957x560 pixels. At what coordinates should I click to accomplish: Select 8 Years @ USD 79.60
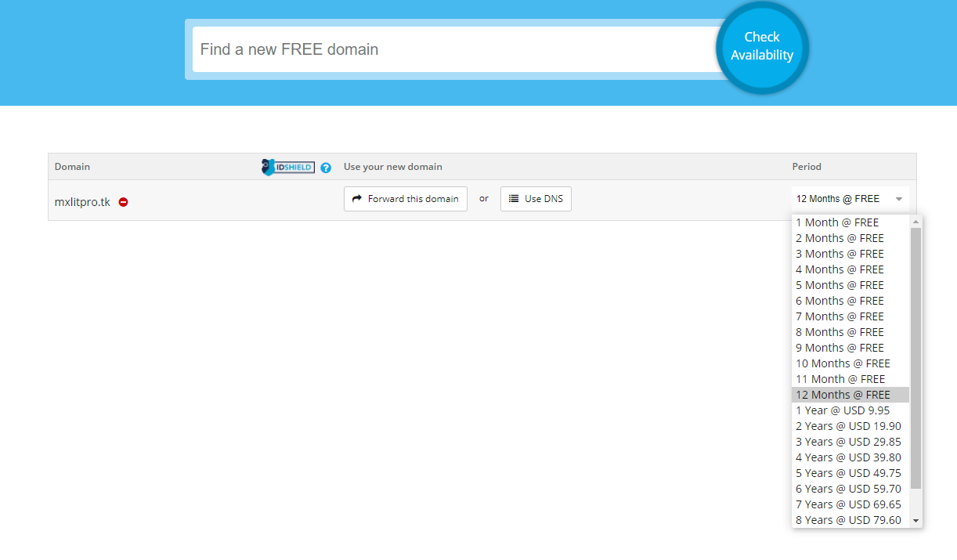(848, 520)
